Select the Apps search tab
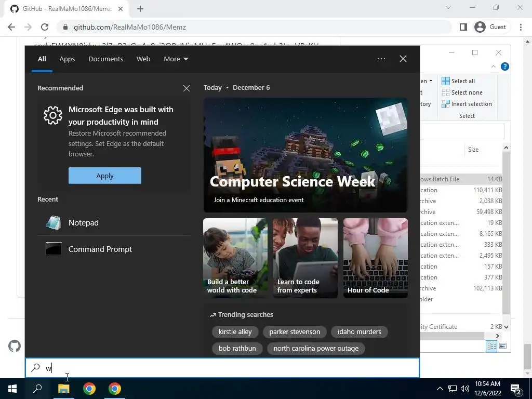The width and height of the screenshot is (532, 399). [67, 59]
